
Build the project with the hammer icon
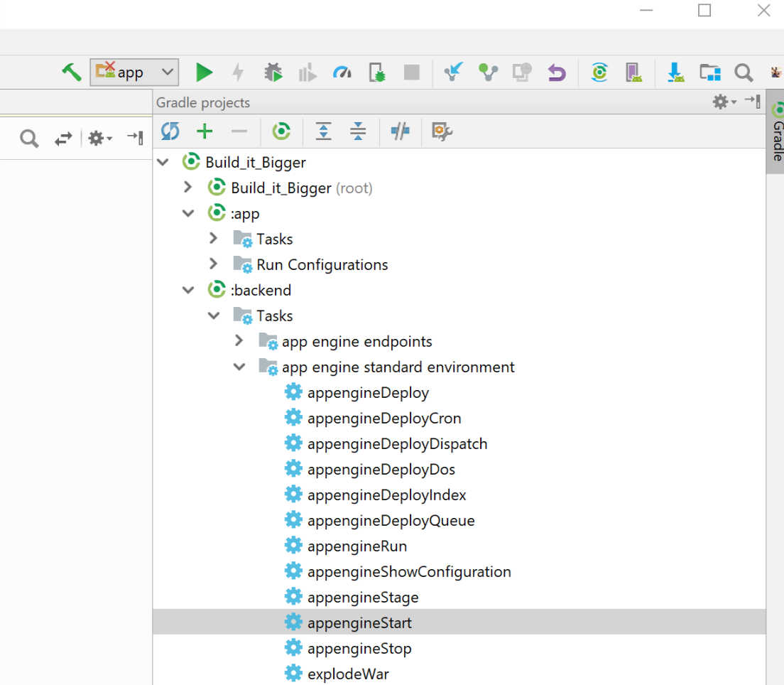coord(70,72)
